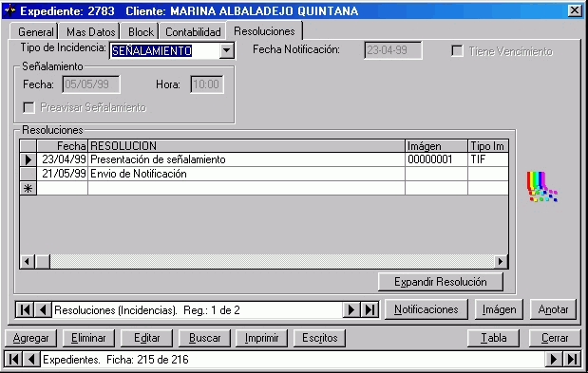The image size is (588, 373).
Task: Click Expandir Resolución button
Action: (441, 282)
